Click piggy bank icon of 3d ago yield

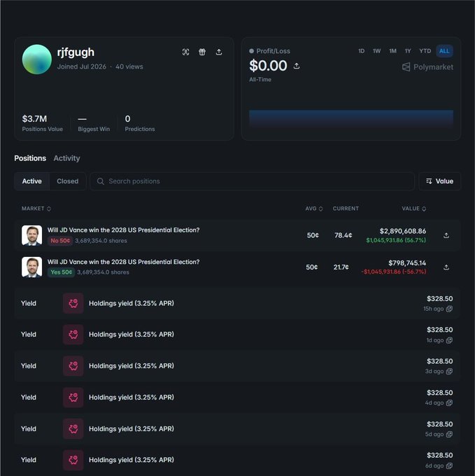(x=73, y=366)
